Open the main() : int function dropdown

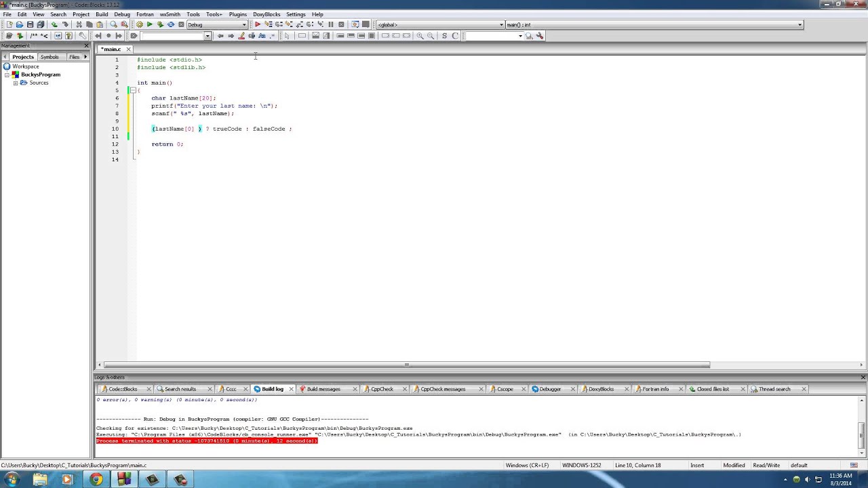point(654,25)
